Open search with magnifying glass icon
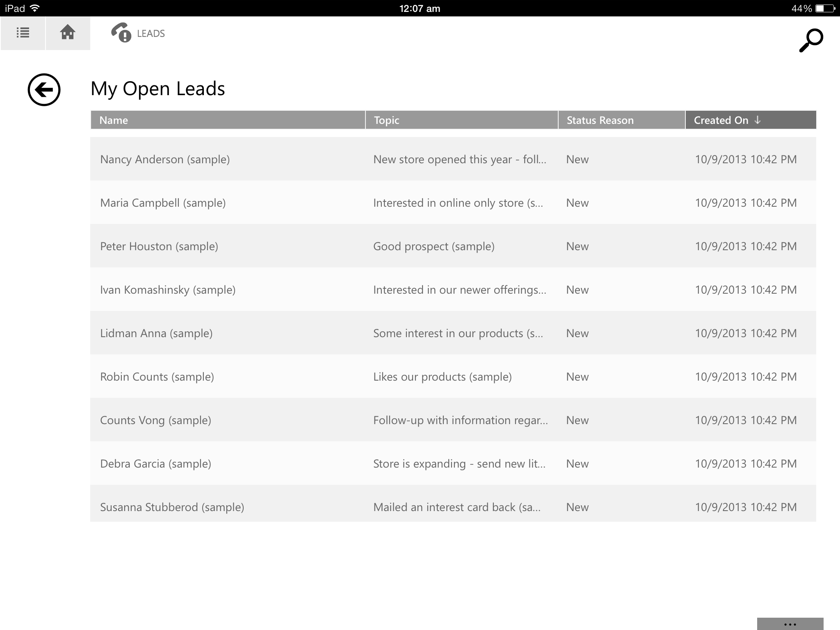 pos(811,40)
